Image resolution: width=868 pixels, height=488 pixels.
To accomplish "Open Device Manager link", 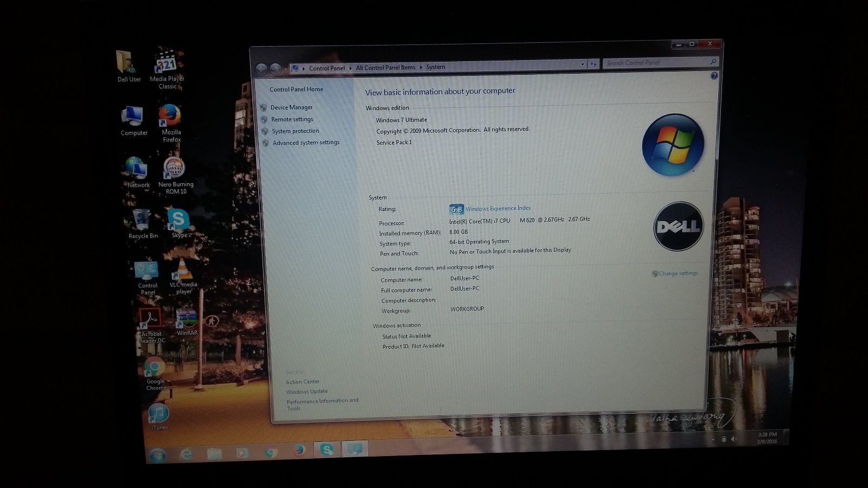I will pyautogui.click(x=291, y=107).
